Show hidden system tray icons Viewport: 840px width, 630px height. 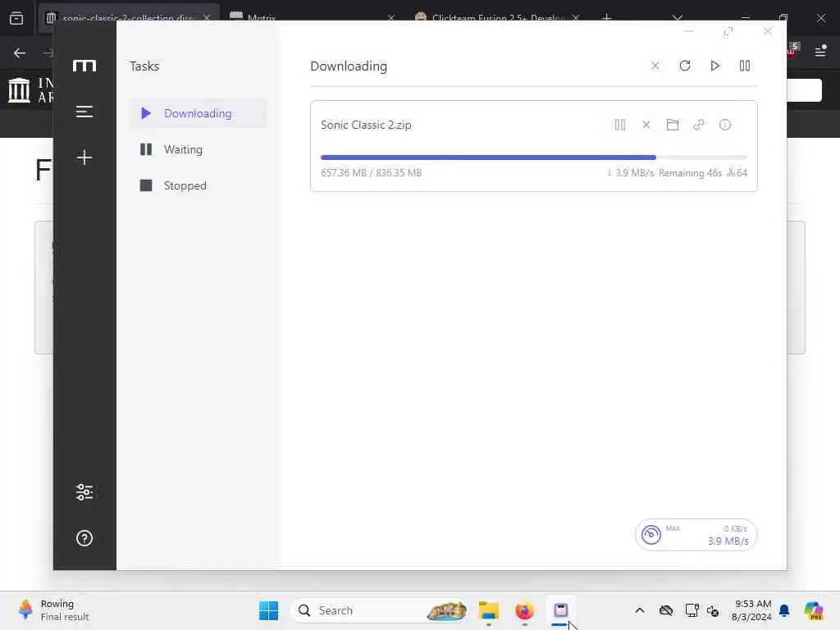(640, 610)
